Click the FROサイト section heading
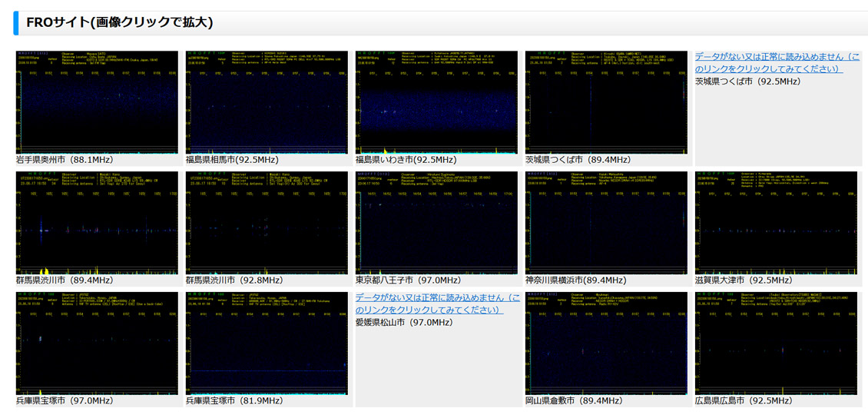 pos(119,22)
